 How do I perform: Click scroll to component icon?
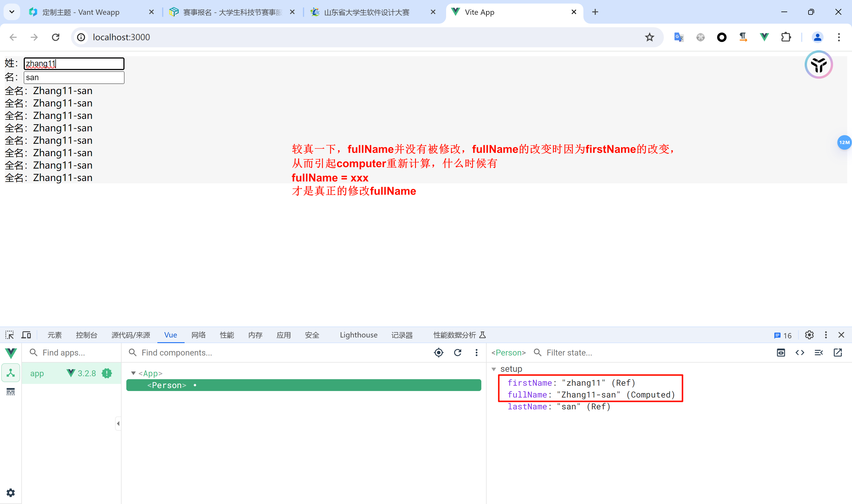coord(781,353)
